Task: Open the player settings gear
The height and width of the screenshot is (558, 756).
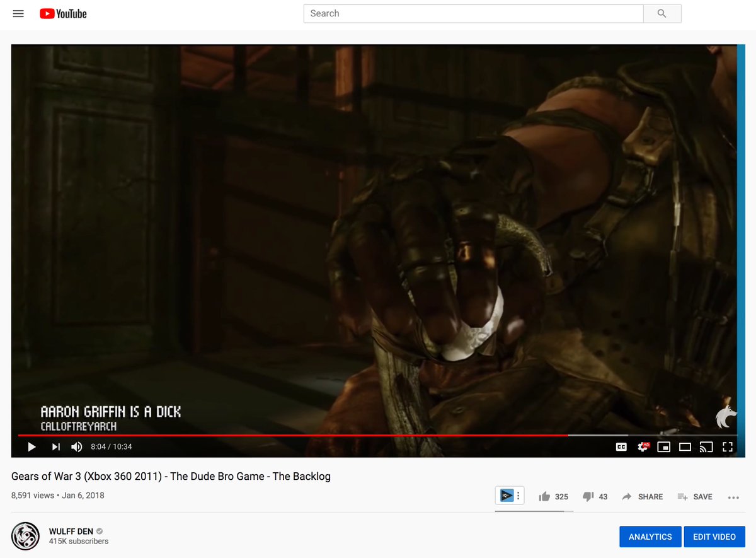Action: 643,447
